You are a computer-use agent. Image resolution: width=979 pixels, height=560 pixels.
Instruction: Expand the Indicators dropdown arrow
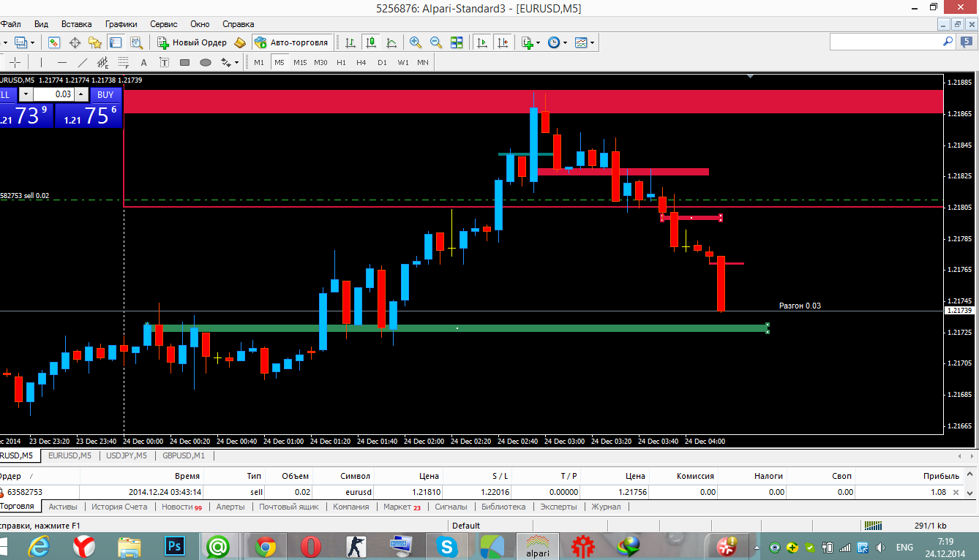(x=538, y=42)
